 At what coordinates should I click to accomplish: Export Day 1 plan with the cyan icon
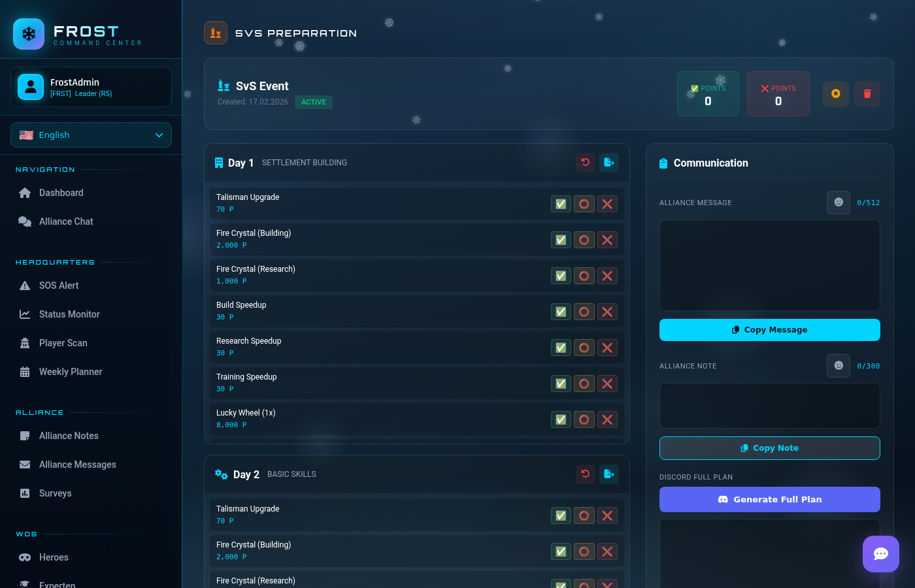pyautogui.click(x=608, y=163)
